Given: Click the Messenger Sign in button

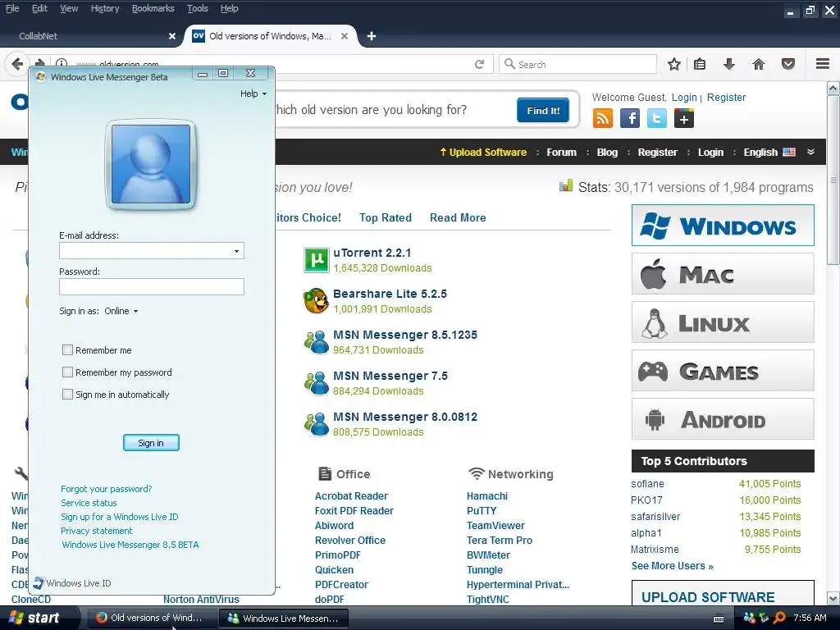Looking at the screenshot, I should pos(151,443).
